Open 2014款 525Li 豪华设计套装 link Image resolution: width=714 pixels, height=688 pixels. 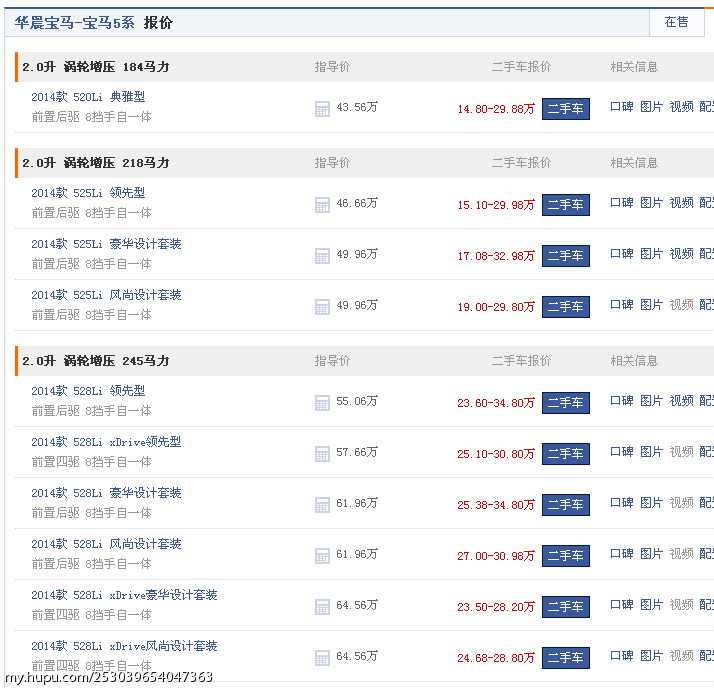tap(106, 244)
